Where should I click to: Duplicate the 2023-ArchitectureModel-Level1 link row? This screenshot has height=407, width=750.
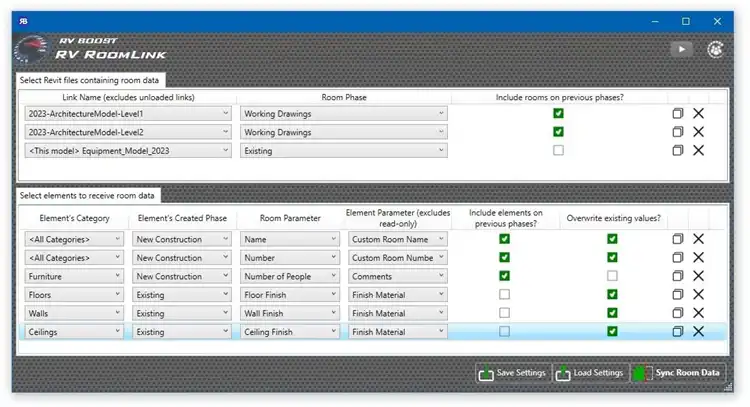pyautogui.click(x=677, y=113)
